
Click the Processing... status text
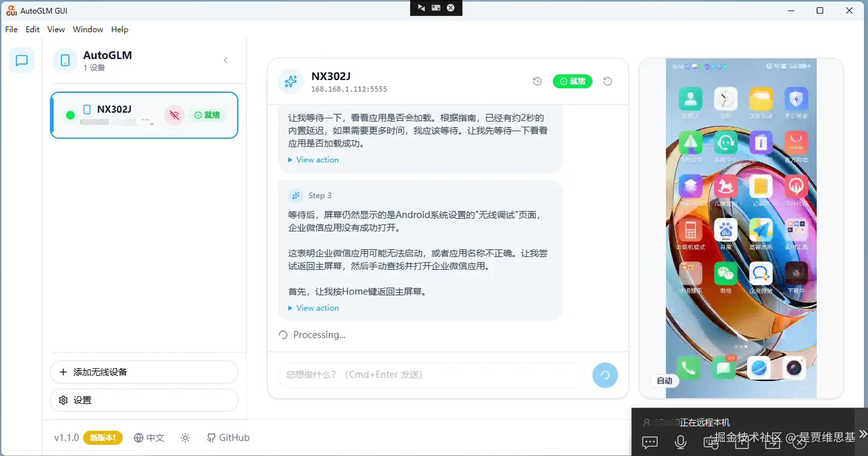click(319, 335)
